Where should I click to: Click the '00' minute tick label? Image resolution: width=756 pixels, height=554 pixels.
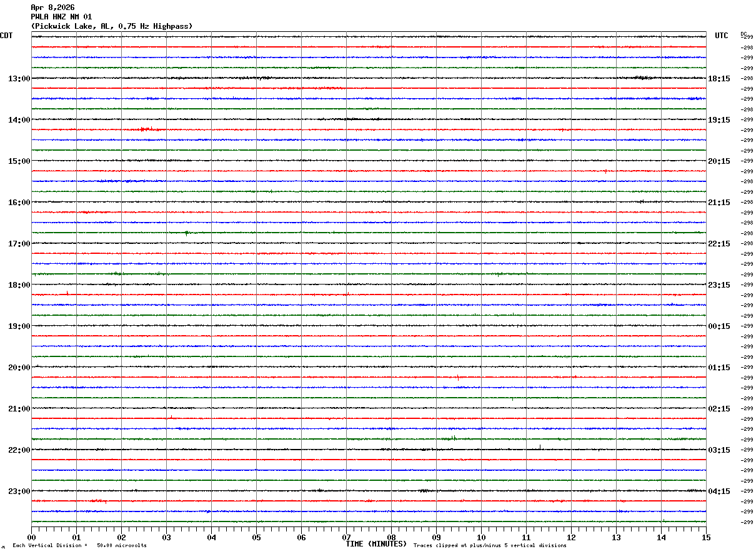pos(31,537)
